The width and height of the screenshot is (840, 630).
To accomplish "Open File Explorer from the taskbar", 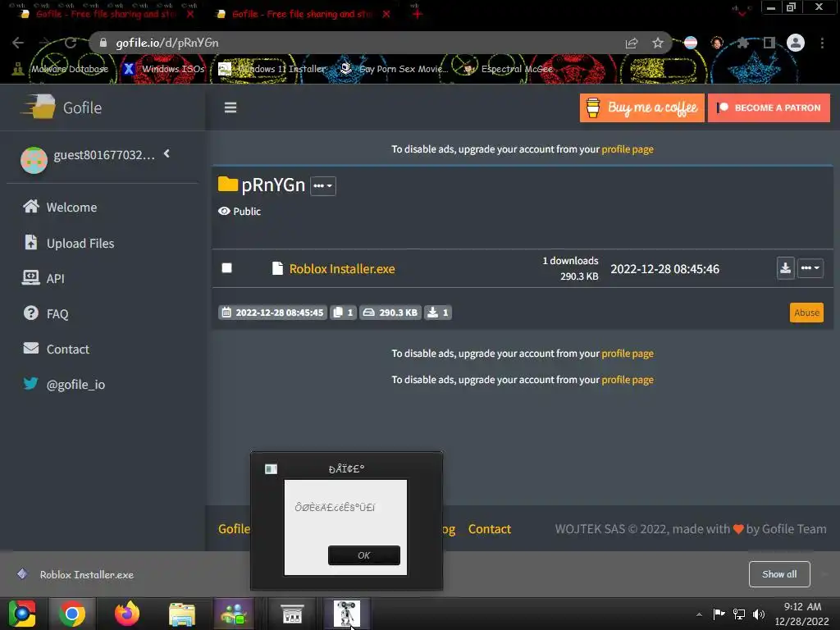I will (x=182, y=614).
